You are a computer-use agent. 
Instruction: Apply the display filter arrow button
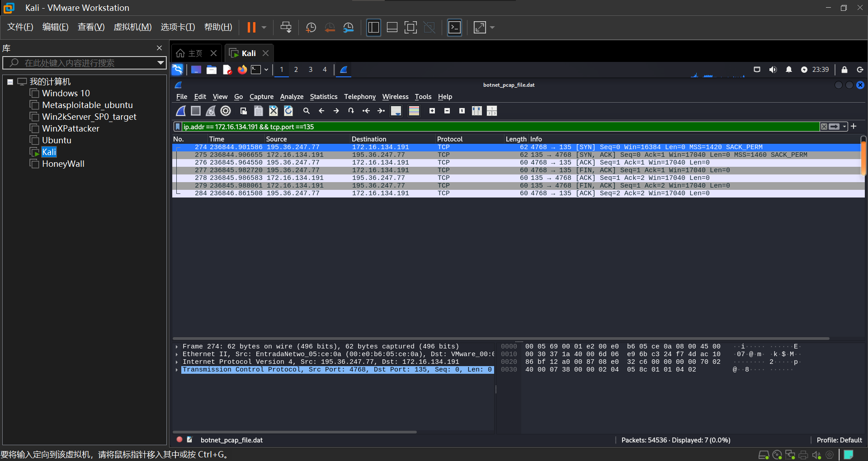(835, 127)
